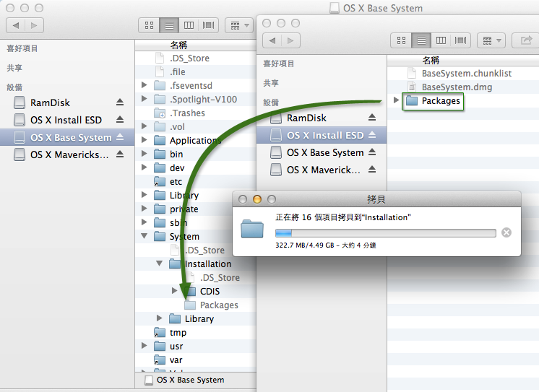Viewport: 539px width, 392px height.
Task: Eject OS X Install ESD in front sidebar
Action: 372,135
